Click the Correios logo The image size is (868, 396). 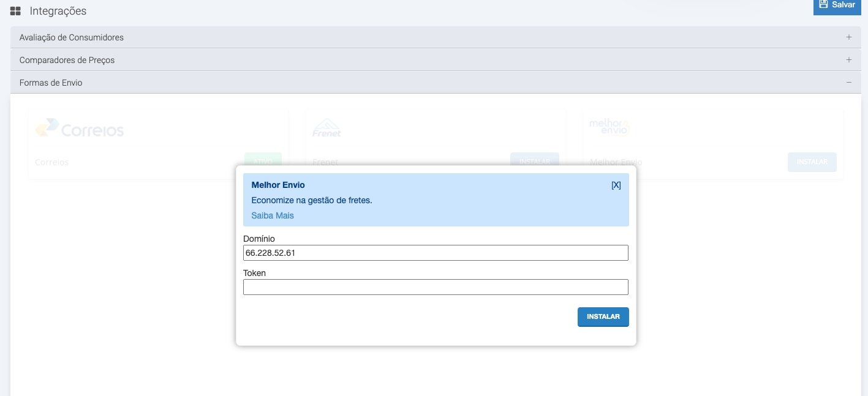point(80,129)
